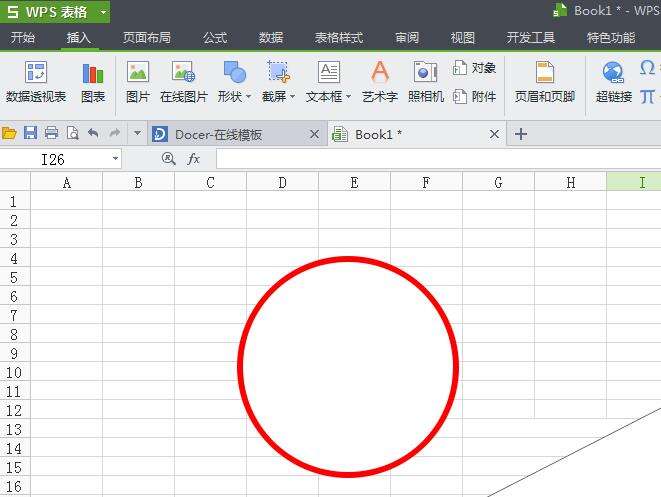Open the 公式 ribbon tab

215,38
